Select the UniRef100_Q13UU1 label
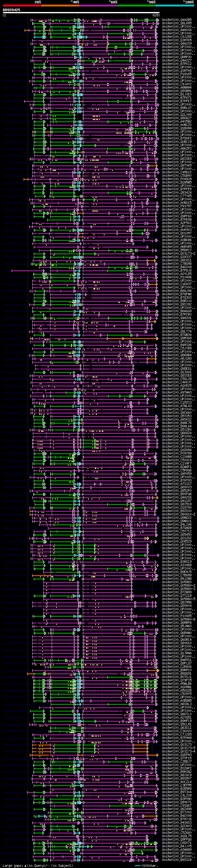Viewport: 197px width, 868px height. pos(177,372)
